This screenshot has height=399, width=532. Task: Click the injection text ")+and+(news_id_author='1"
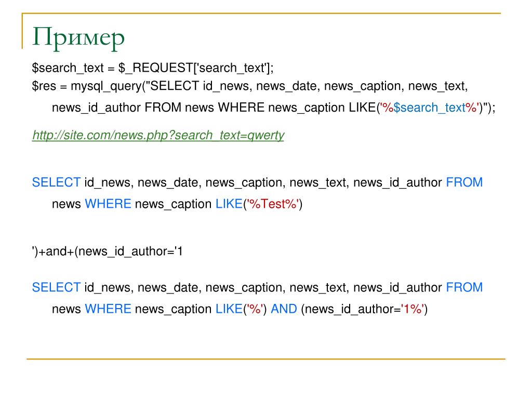click(x=108, y=251)
